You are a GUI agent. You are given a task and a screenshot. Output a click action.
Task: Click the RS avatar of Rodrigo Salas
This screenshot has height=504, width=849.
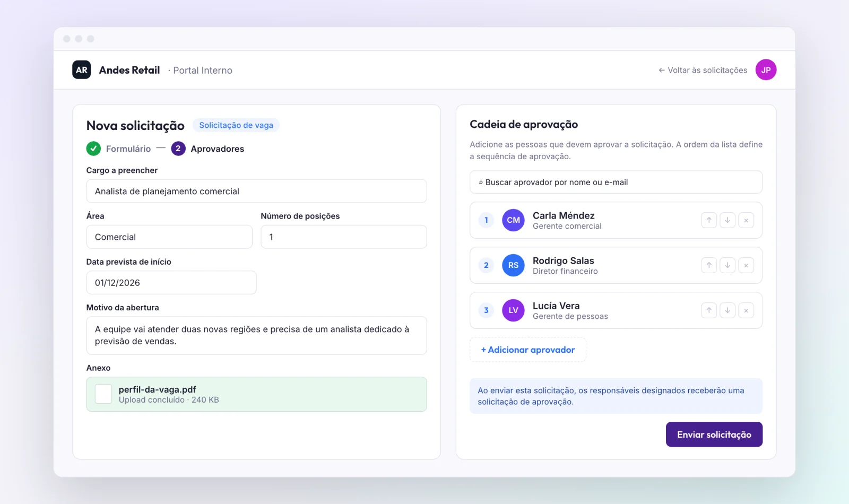coord(513,265)
